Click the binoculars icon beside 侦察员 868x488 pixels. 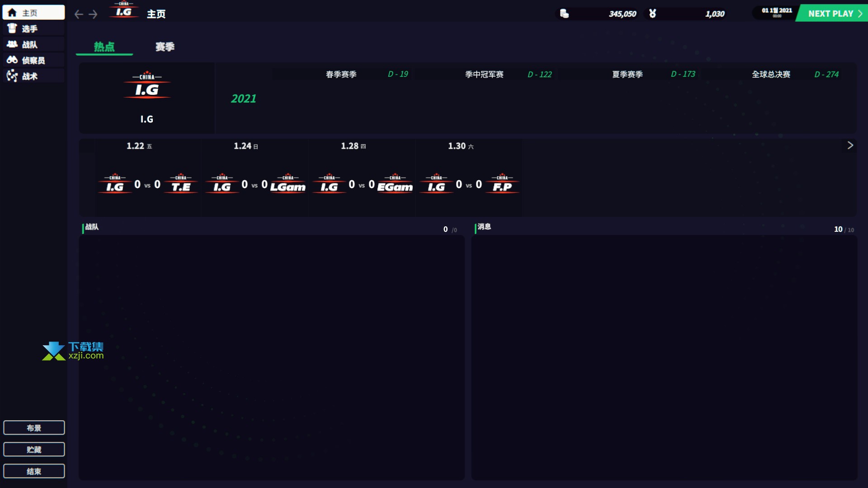pyautogui.click(x=12, y=60)
